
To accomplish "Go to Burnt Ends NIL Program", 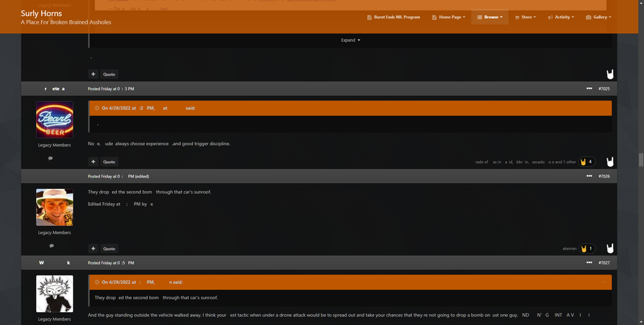I will [x=393, y=17].
